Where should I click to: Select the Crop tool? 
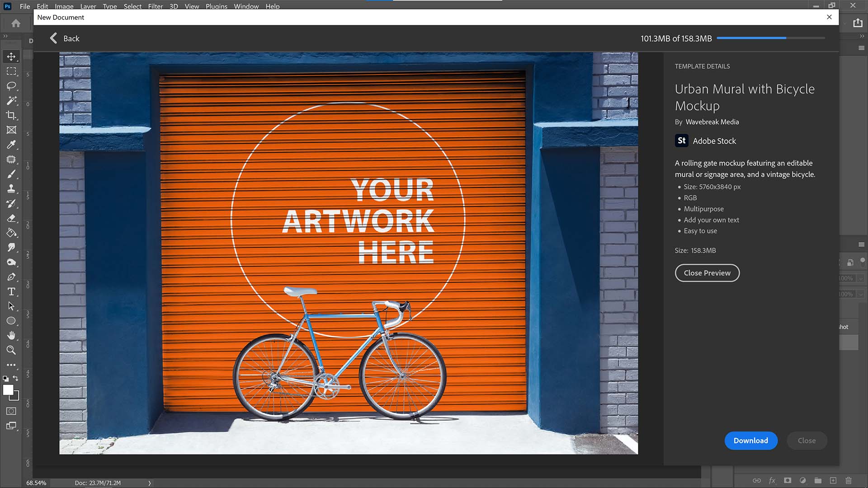pos(11,115)
